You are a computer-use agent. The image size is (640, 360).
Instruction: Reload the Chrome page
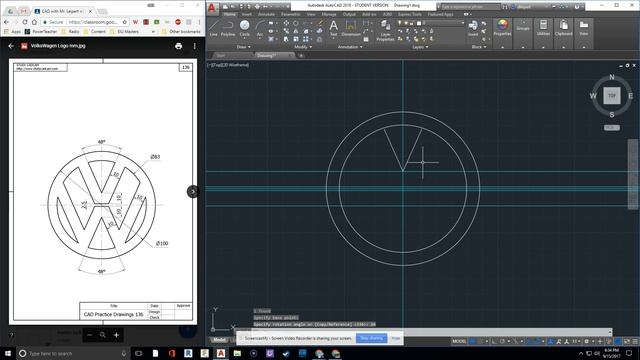coord(25,22)
